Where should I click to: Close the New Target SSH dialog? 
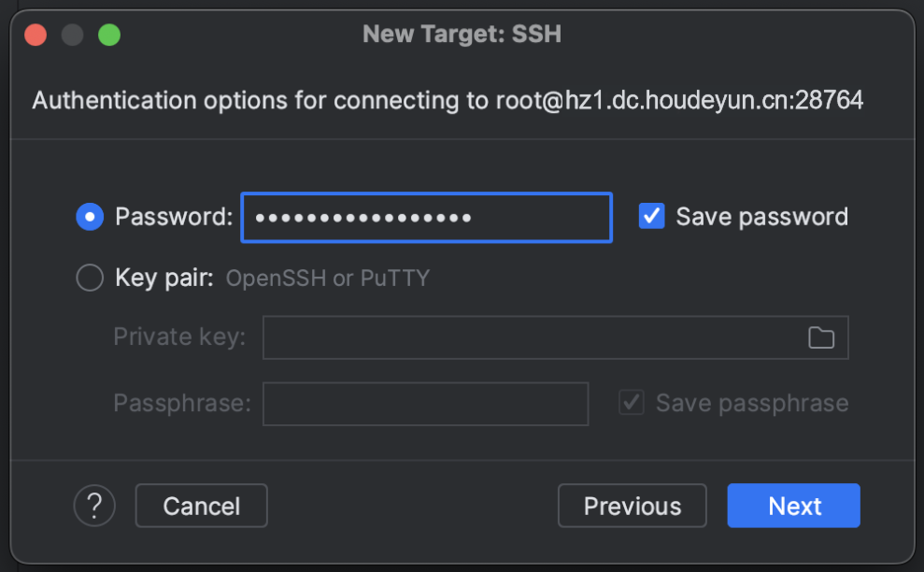[36, 36]
